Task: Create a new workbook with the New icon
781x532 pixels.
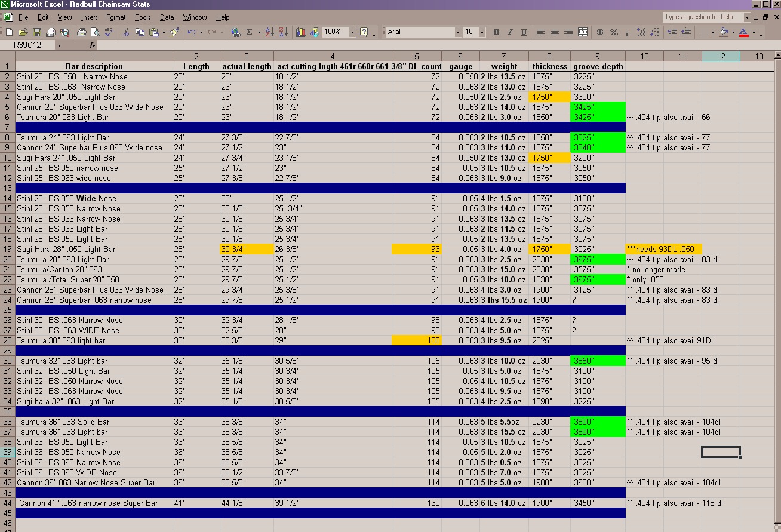Action: 10,32
